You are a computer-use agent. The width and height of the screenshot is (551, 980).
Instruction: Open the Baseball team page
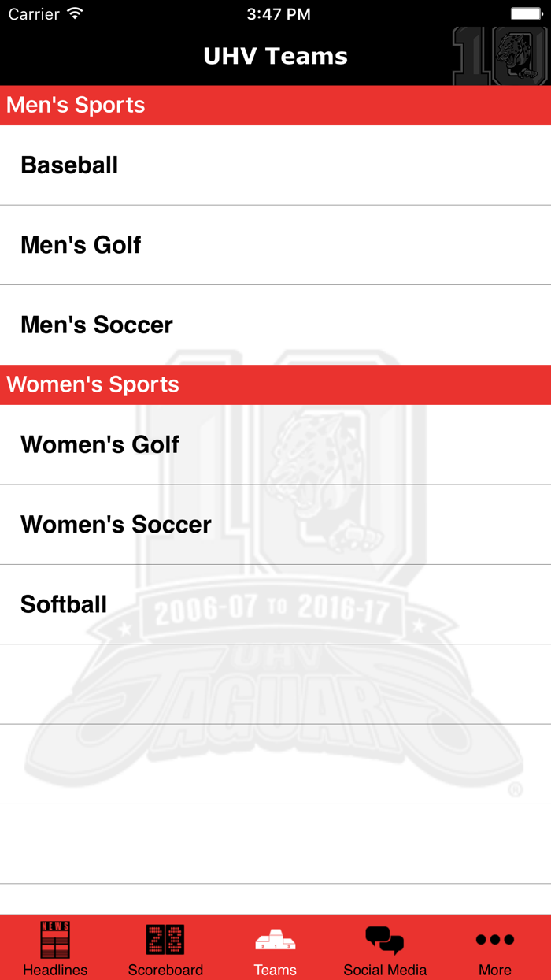(x=275, y=165)
